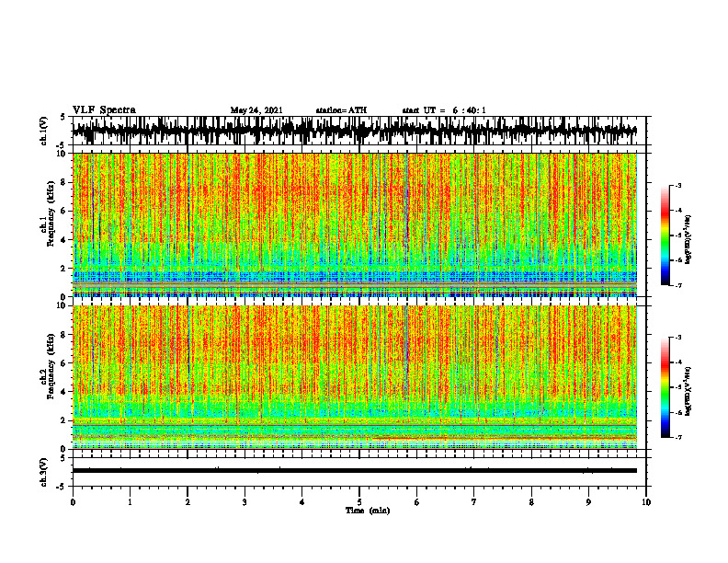
Task: Click the "VLF Spectra" title text
Action: (104, 110)
